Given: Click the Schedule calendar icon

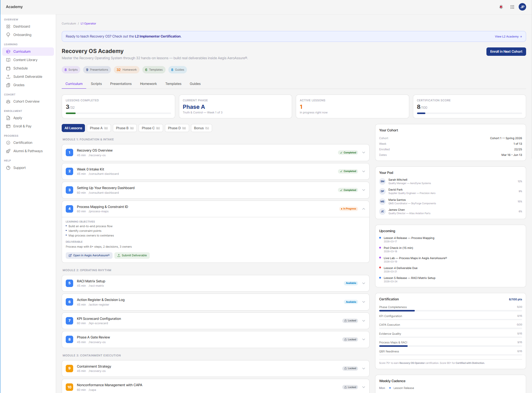Looking at the screenshot, I should click(x=8, y=68).
